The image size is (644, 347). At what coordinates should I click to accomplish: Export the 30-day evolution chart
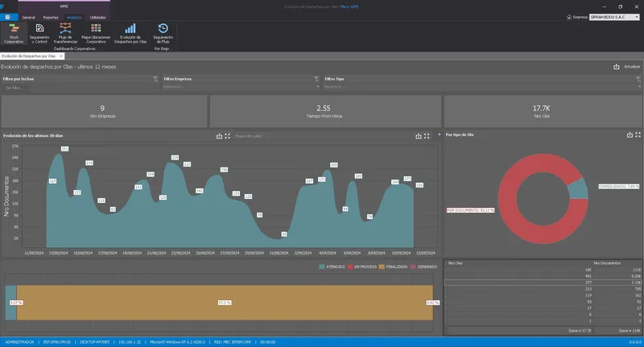(x=219, y=136)
